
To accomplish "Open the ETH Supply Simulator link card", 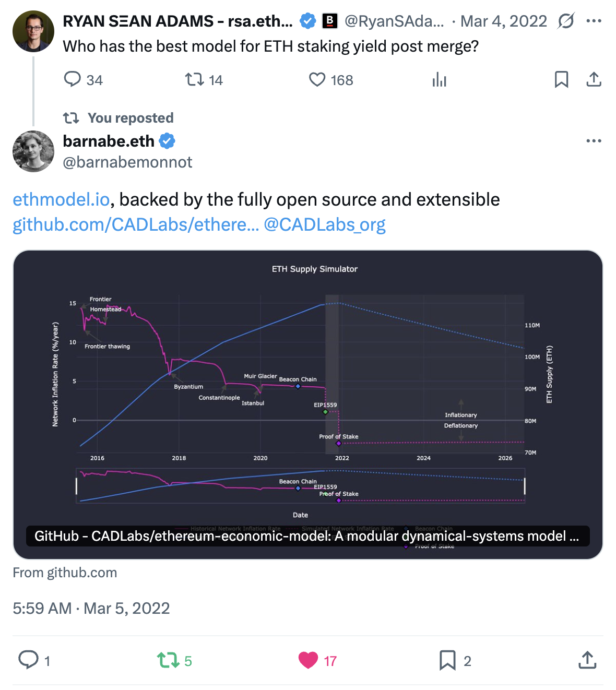I will click(x=308, y=397).
